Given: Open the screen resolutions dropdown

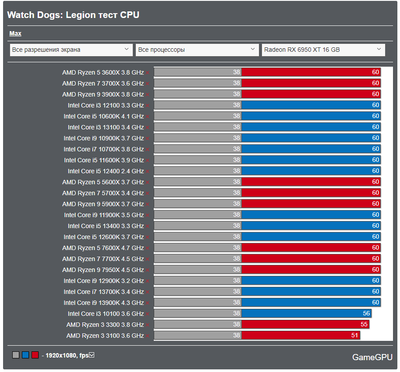Looking at the screenshot, I should [x=71, y=50].
